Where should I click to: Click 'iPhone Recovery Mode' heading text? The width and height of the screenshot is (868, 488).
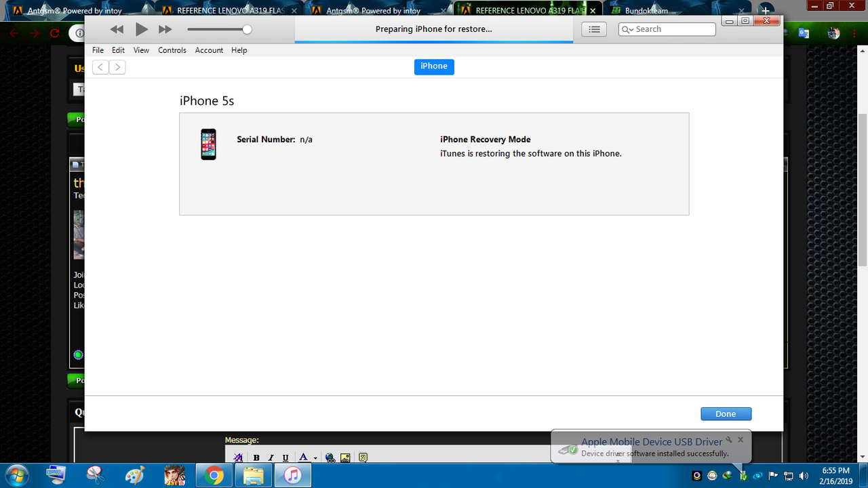coord(486,140)
